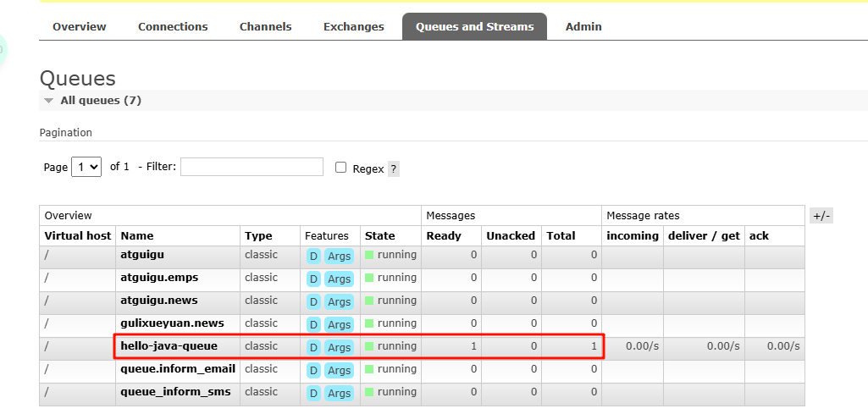Screen dimensions: 868x414
Task: Sort the table by Name column header
Action: pos(137,235)
